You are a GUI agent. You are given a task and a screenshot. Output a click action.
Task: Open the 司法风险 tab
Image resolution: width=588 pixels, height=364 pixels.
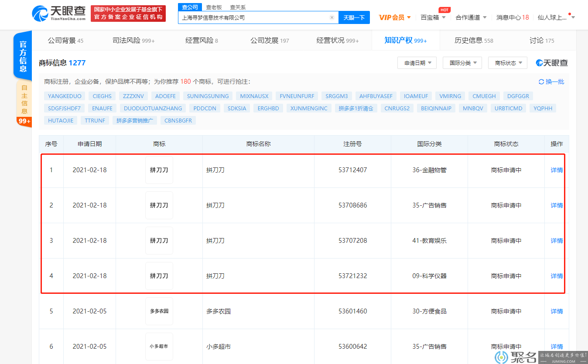(x=133, y=41)
